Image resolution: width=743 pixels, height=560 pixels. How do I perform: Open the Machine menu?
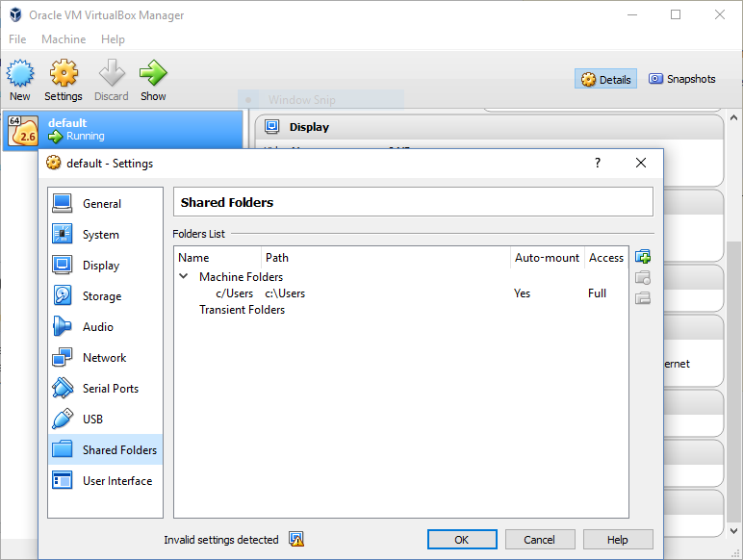click(64, 39)
